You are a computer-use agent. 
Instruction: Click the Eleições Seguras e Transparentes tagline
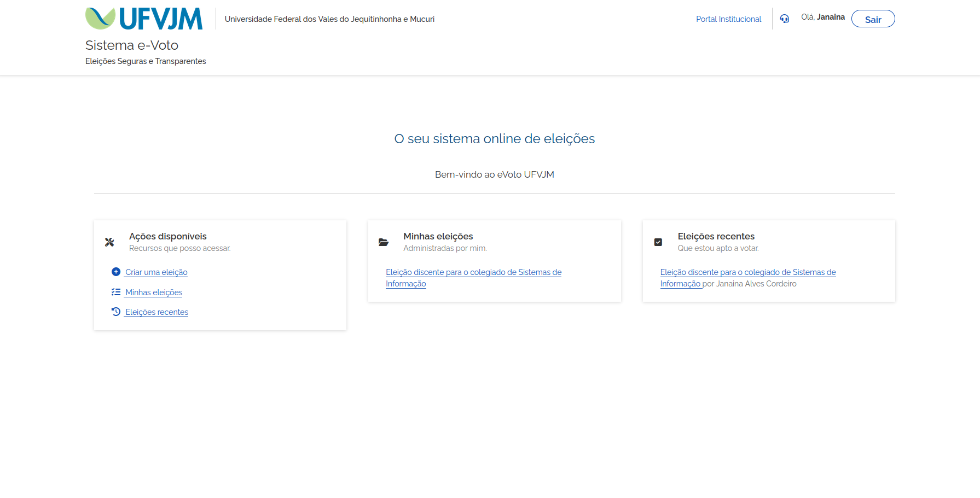146,61
